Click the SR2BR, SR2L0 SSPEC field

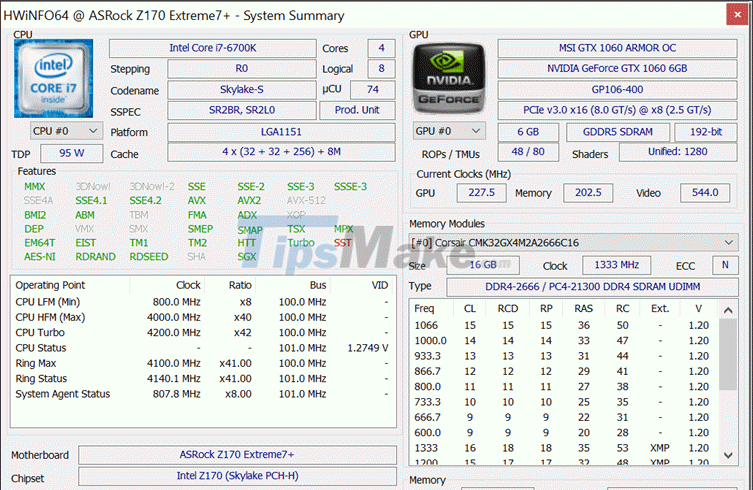click(x=242, y=110)
